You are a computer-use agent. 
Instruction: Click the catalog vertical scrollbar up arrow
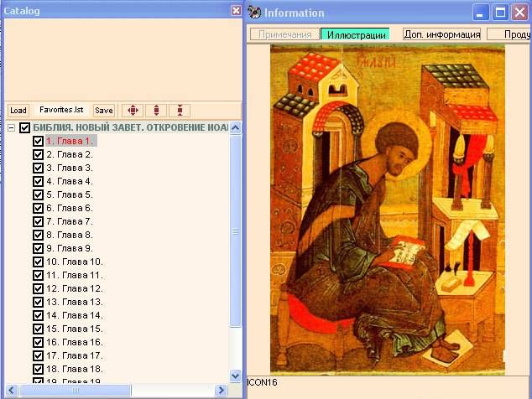pos(236,127)
